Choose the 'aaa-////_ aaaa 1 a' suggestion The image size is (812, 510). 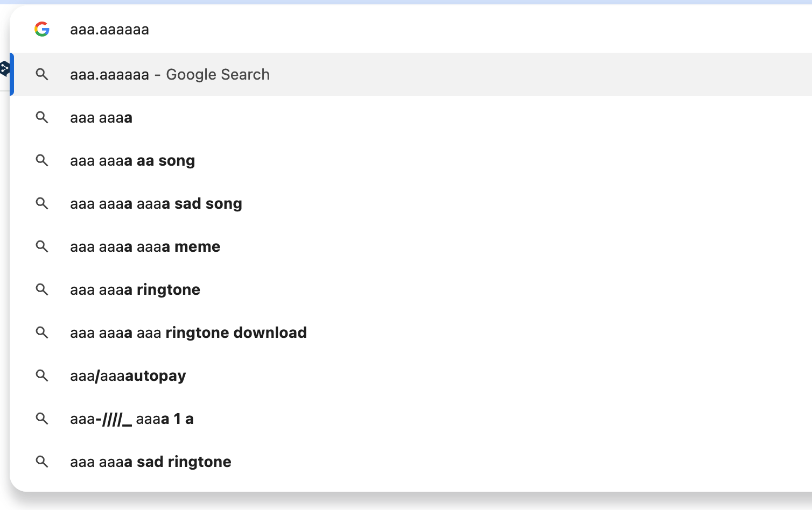(132, 419)
